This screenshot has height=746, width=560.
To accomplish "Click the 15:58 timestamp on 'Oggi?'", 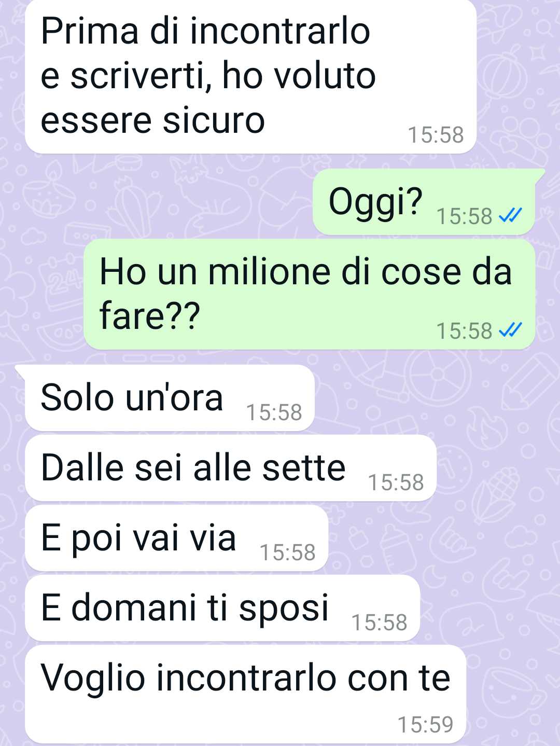I will point(464,216).
